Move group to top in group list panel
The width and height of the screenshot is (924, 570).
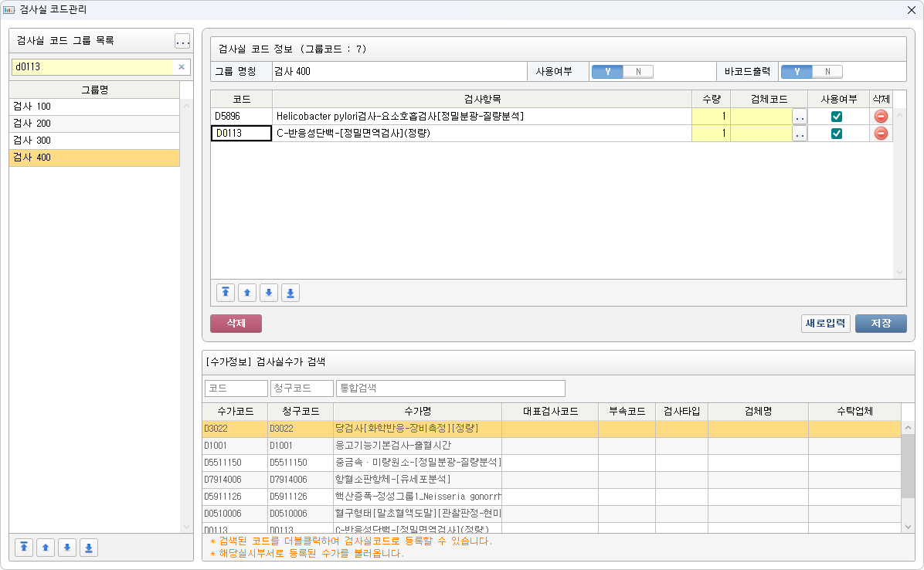pyautogui.click(x=24, y=548)
